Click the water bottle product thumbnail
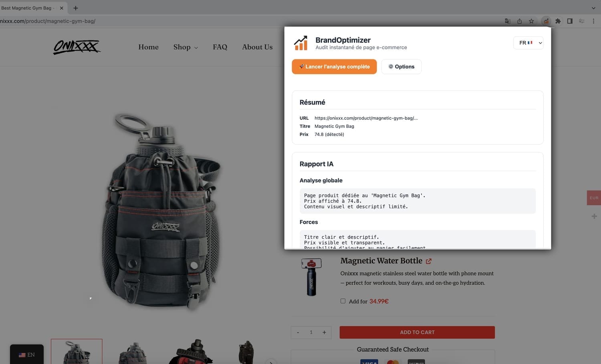601x364 pixels. coord(311,277)
